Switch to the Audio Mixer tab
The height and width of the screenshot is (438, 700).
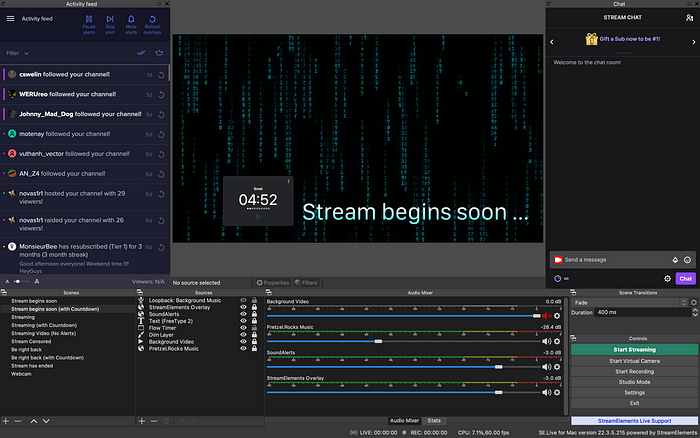click(404, 421)
